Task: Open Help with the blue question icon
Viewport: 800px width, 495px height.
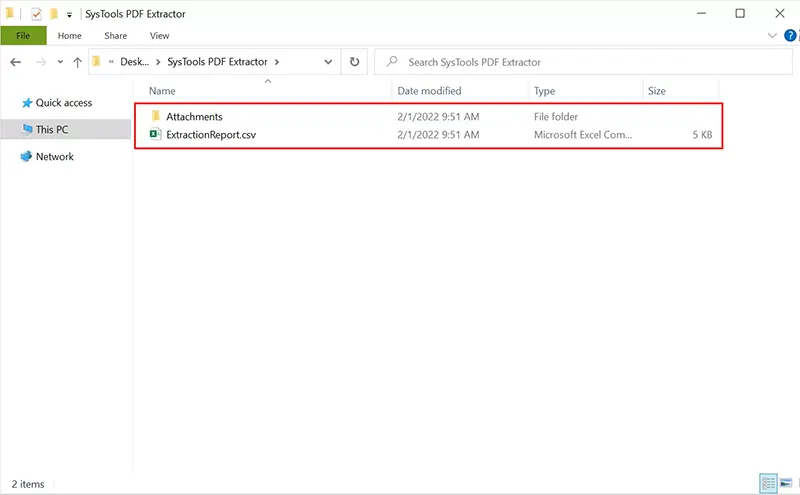Action: tap(790, 36)
